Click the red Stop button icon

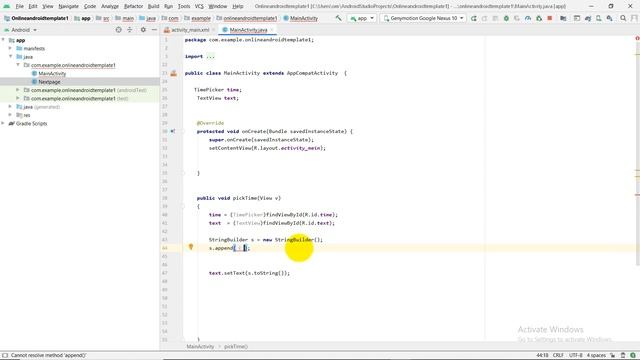tap(550, 18)
